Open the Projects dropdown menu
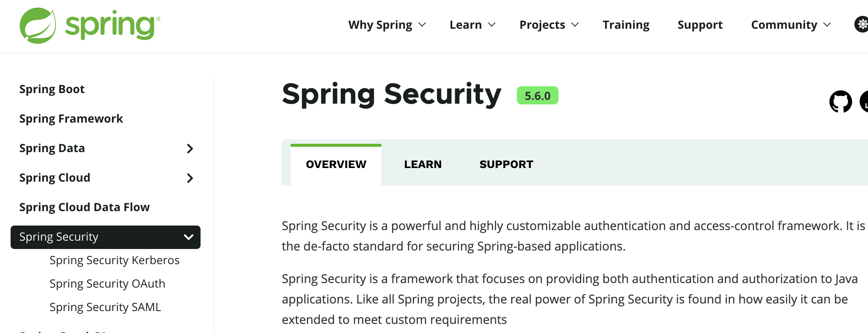868x333 pixels. tap(549, 25)
